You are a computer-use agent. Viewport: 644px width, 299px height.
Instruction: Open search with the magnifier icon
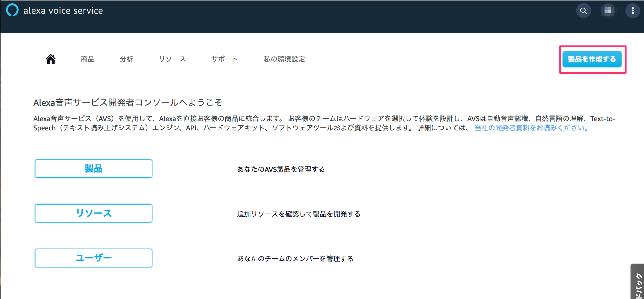(x=583, y=11)
